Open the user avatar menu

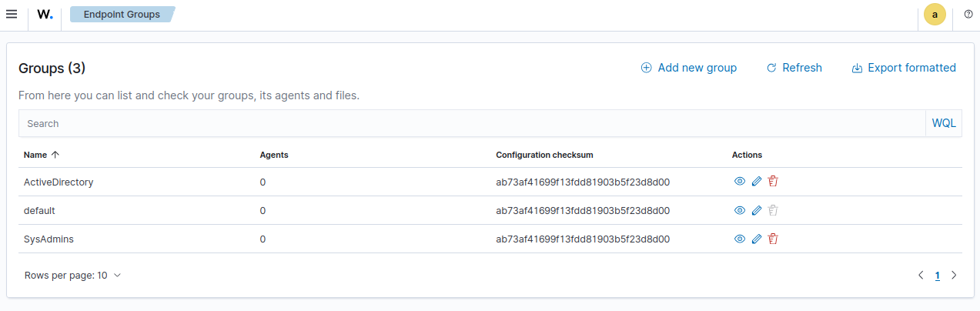tap(935, 14)
